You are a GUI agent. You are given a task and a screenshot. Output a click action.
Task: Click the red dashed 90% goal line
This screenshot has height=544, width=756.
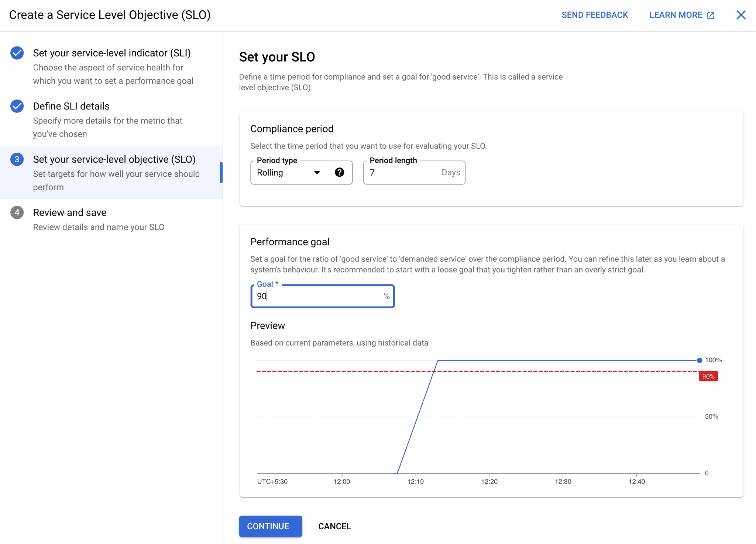pyautogui.click(x=480, y=371)
